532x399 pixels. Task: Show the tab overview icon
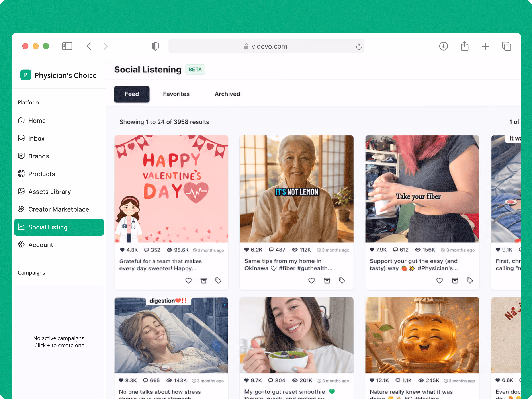pos(507,46)
